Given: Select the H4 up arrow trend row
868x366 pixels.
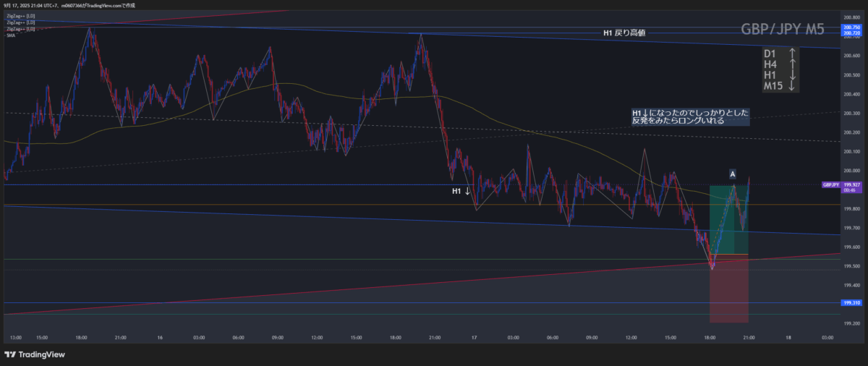Looking at the screenshot, I should click(780, 64).
